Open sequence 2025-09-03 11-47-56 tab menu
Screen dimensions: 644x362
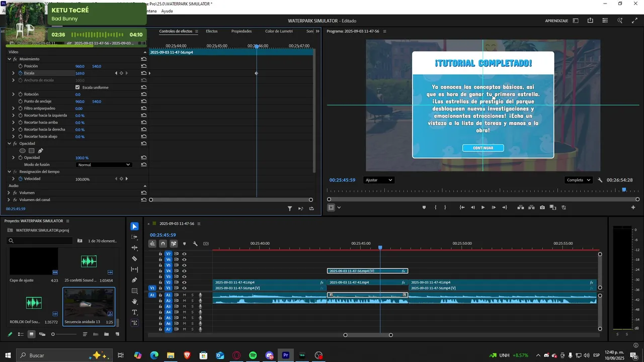(x=199, y=224)
